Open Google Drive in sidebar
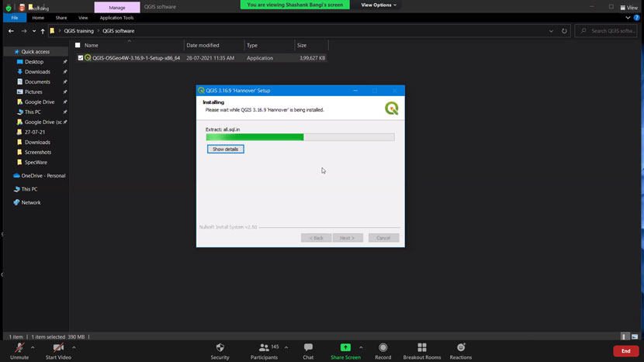This screenshot has width=644, height=362. [x=39, y=102]
